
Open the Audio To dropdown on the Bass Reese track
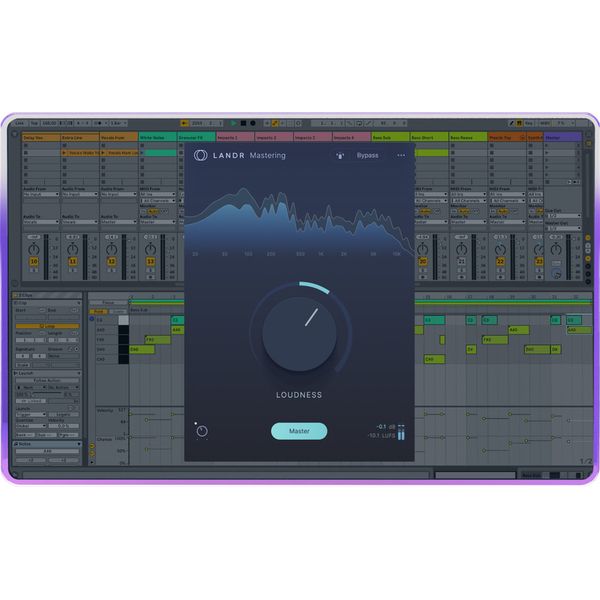(468, 222)
